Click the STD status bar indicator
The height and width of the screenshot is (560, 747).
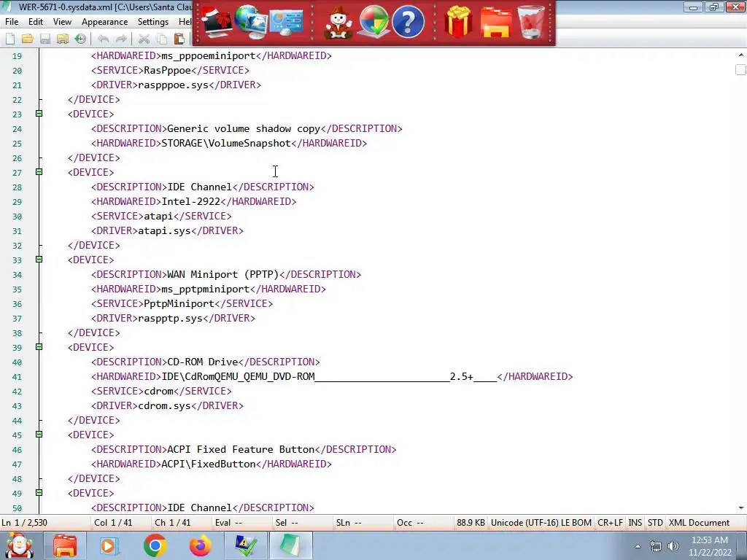(655, 522)
